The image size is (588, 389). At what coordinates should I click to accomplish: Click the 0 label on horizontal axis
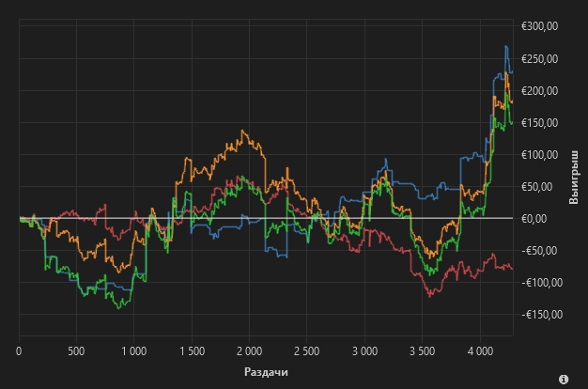point(19,351)
